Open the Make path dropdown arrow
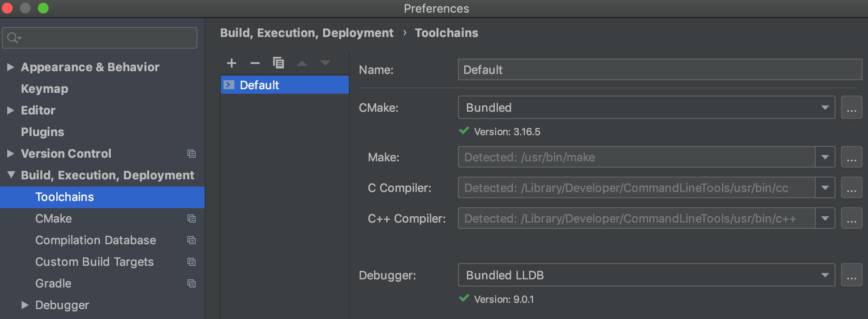 (x=825, y=157)
